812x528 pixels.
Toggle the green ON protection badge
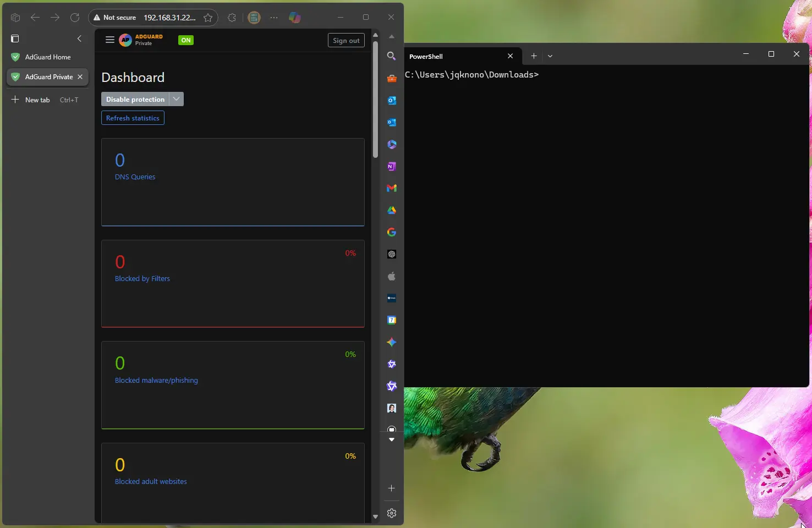tap(186, 40)
